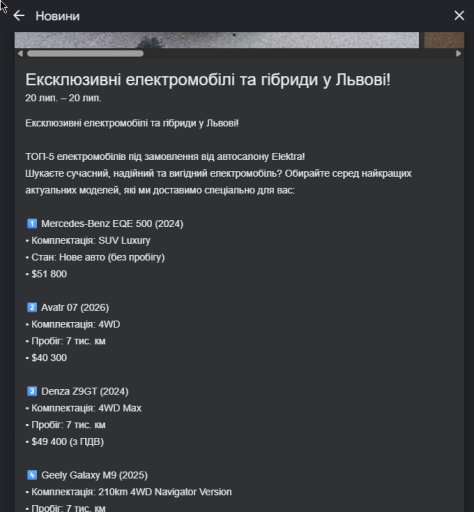
Task: Open the wide gray photo thumbnail
Action: click(217, 40)
